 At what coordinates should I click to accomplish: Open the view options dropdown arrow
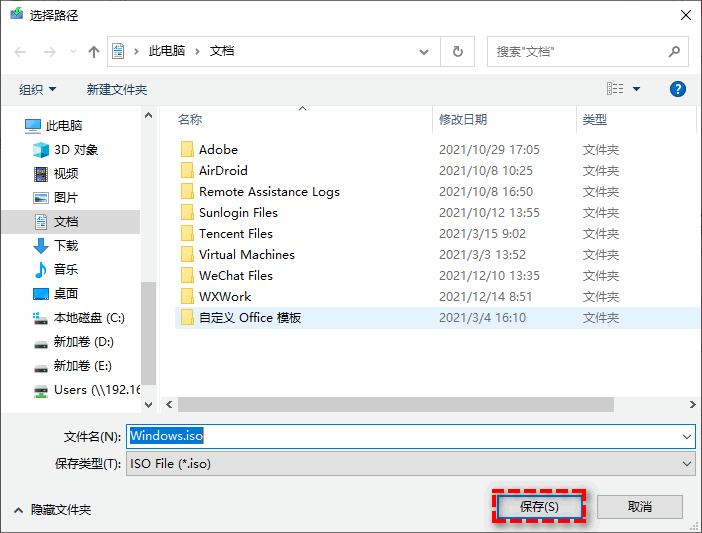click(636, 89)
